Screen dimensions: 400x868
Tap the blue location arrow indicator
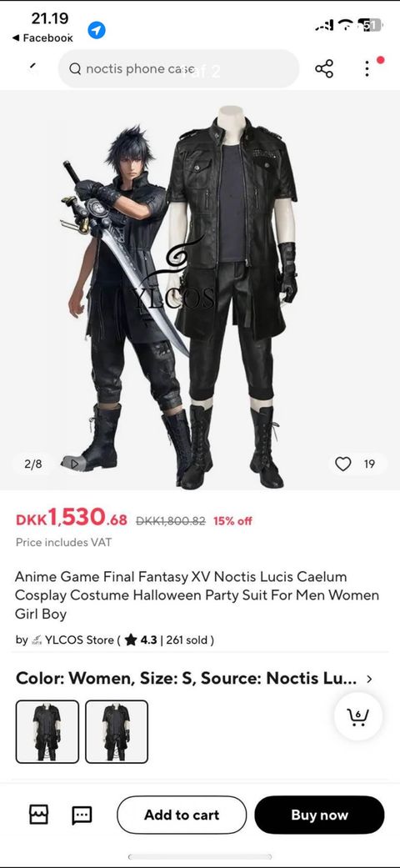tap(97, 30)
